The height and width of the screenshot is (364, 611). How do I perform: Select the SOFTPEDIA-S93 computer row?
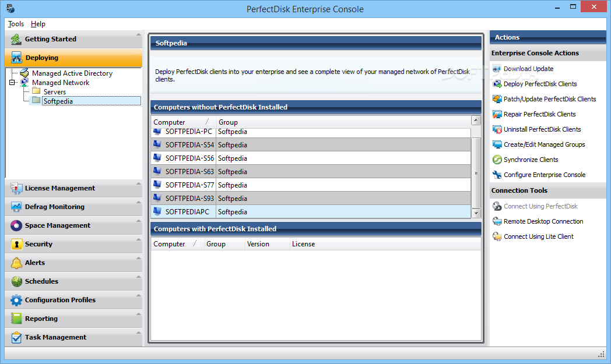(x=311, y=198)
